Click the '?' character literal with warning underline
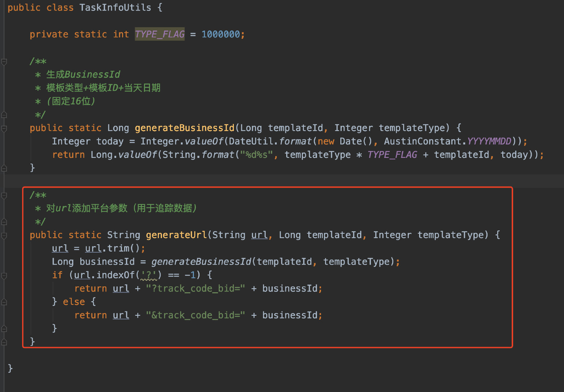The image size is (564, 392). point(149,275)
